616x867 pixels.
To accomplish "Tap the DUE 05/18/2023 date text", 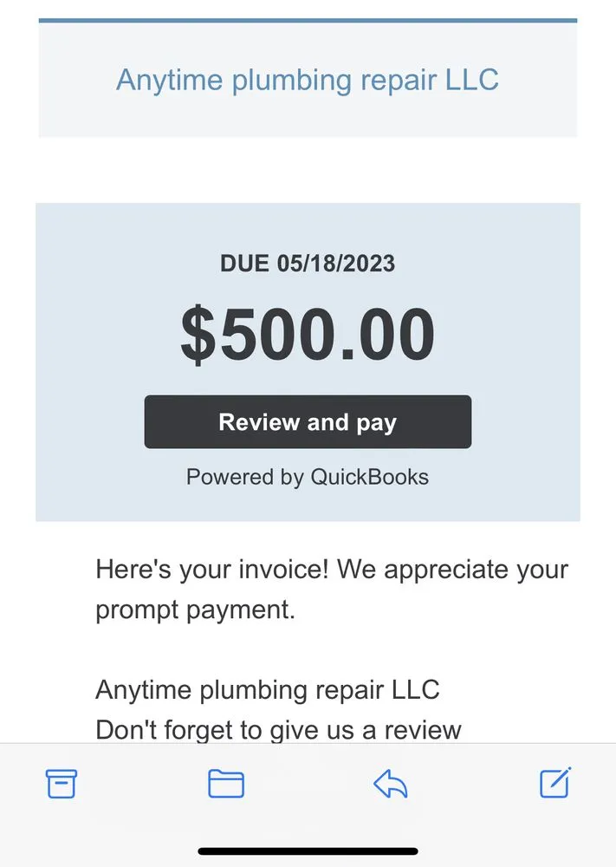I will [x=308, y=264].
